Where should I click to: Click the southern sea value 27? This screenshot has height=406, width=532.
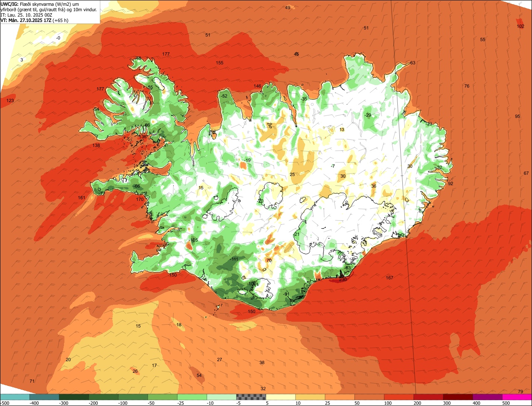[x=219, y=360]
